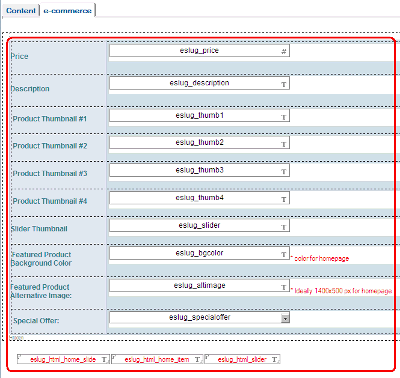The height and width of the screenshot is (378, 400).
Task: Click the eslug_slider field
Action: coord(199,225)
